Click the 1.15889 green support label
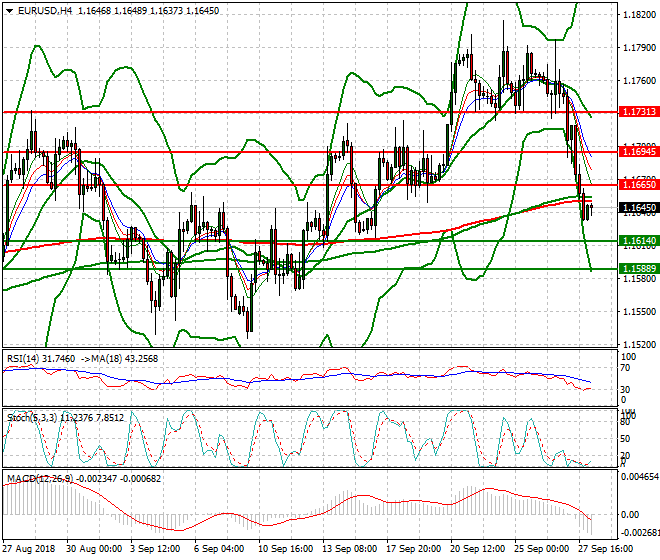The width and height of the screenshot is (660, 560). point(639,269)
